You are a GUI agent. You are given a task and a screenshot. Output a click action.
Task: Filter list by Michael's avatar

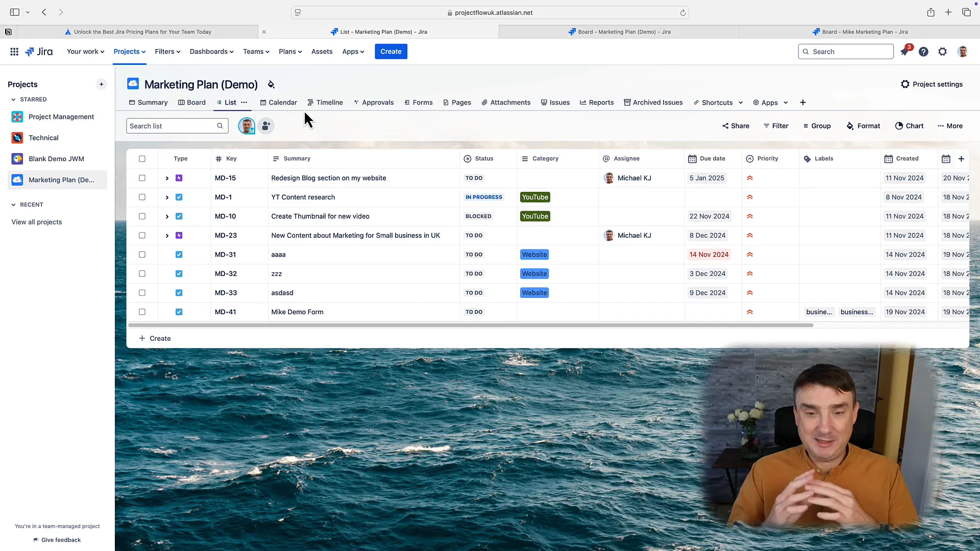247,126
